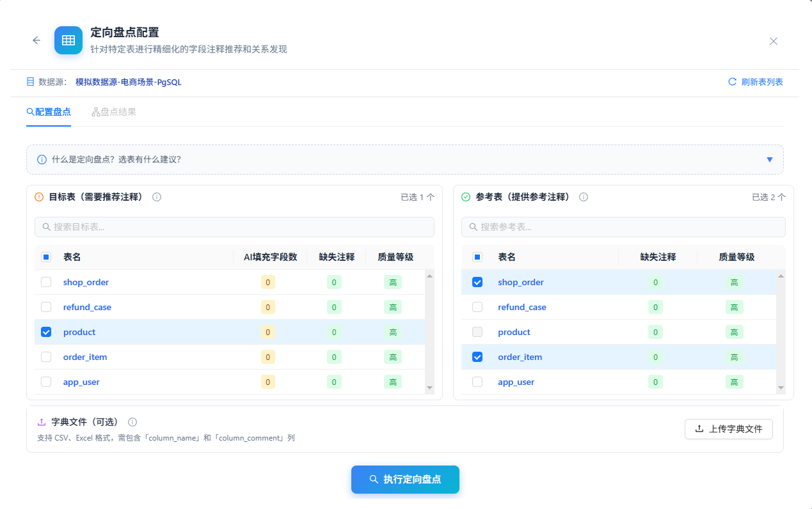This screenshot has width=812, height=509.
Task: Check shop_order in the target table
Action: 46,282
